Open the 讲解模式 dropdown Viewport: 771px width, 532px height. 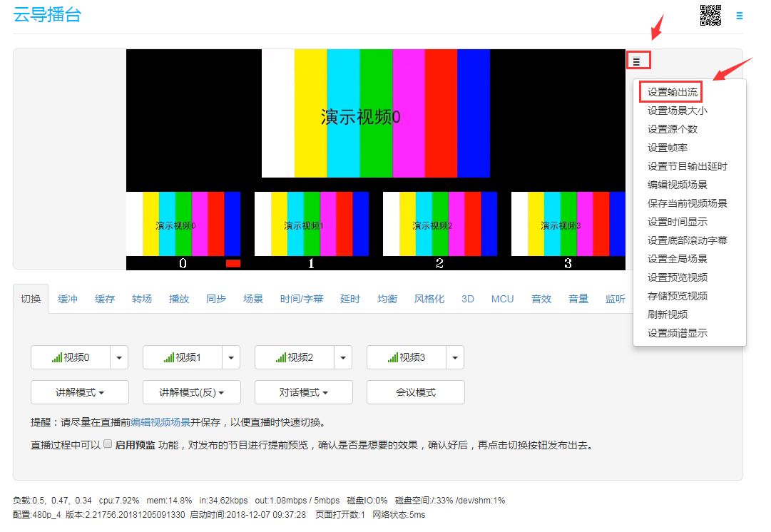(80, 392)
